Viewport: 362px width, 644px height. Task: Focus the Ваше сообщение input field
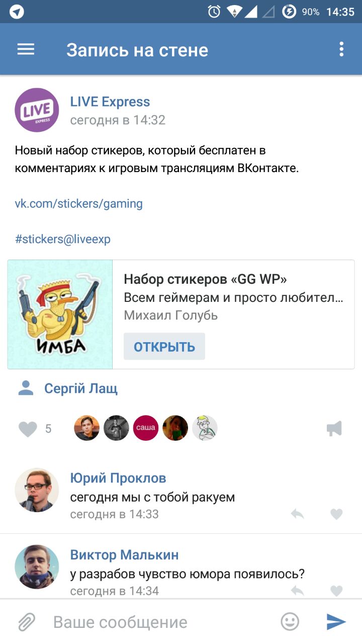(161, 622)
